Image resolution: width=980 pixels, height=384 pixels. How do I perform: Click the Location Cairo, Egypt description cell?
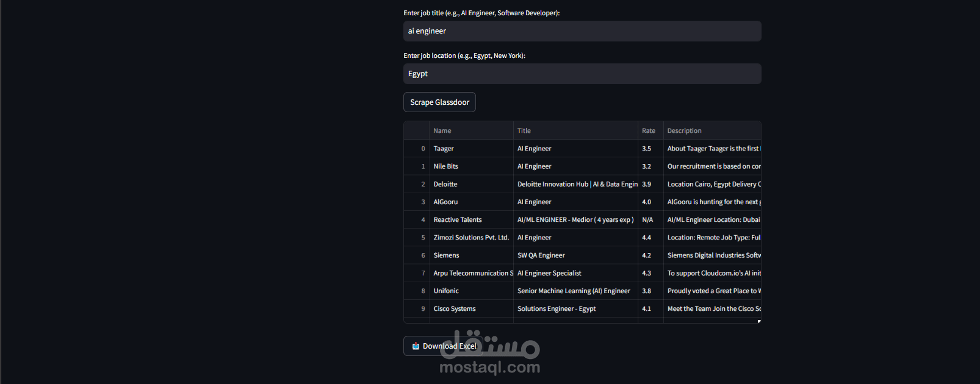712,184
